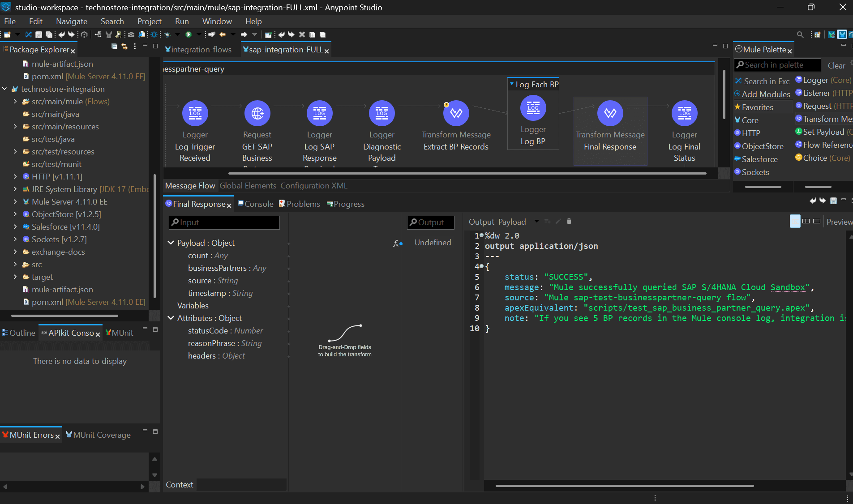Collapse Attributes : Object input tree
Screen dimensions: 853x504
[171, 318]
